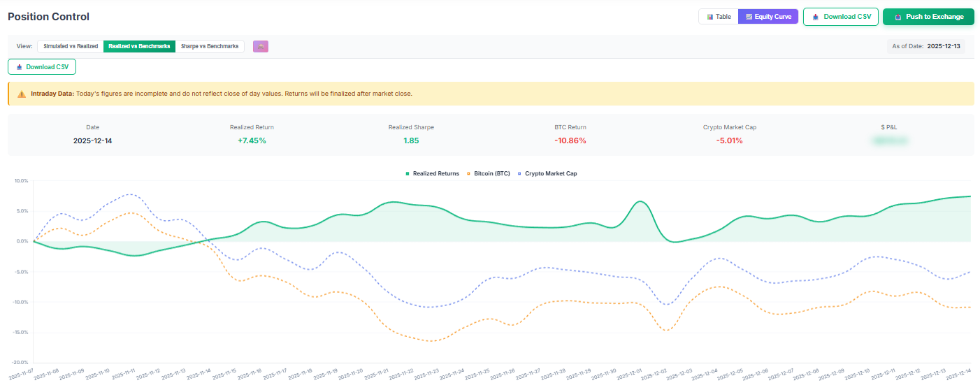Select the Realized vs Benchmarks view
The width and height of the screenshot is (980, 383).
click(x=139, y=46)
